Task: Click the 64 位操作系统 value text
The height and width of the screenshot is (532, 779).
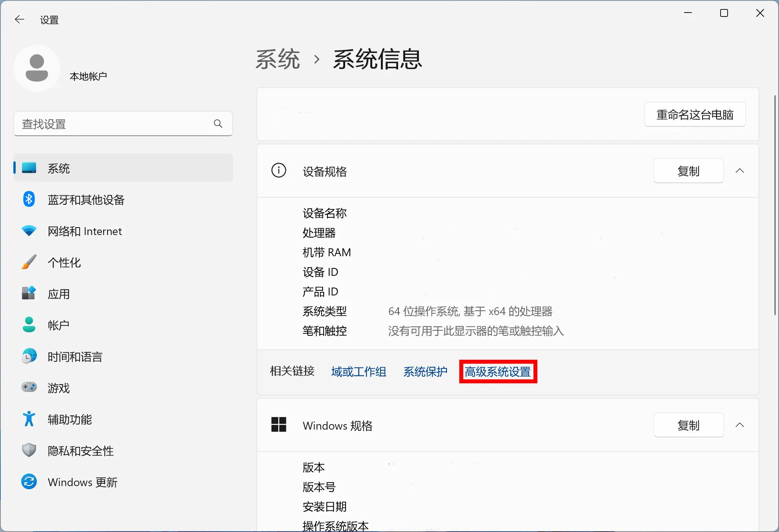Action: point(470,312)
